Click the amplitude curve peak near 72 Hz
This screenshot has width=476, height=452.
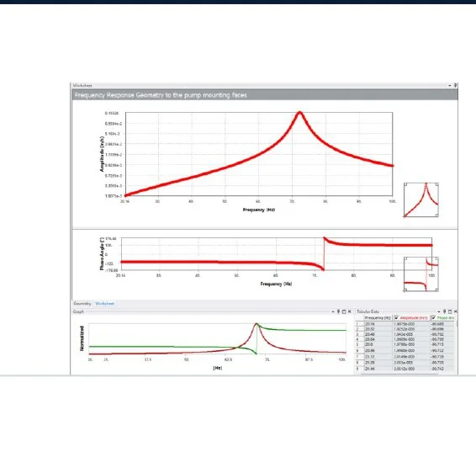tap(299, 113)
